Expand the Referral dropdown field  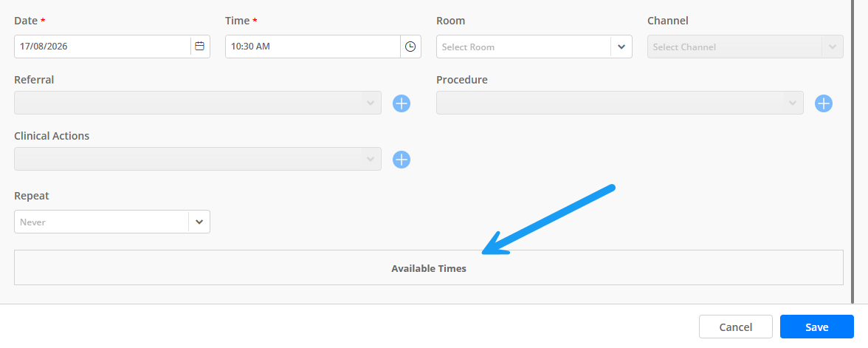pyautogui.click(x=198, y=103)
